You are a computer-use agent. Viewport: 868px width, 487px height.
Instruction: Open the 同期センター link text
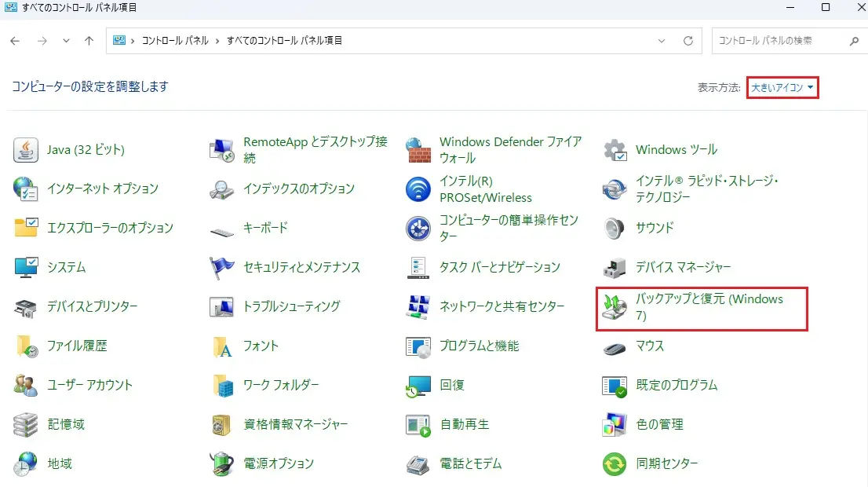pos(667,463)
